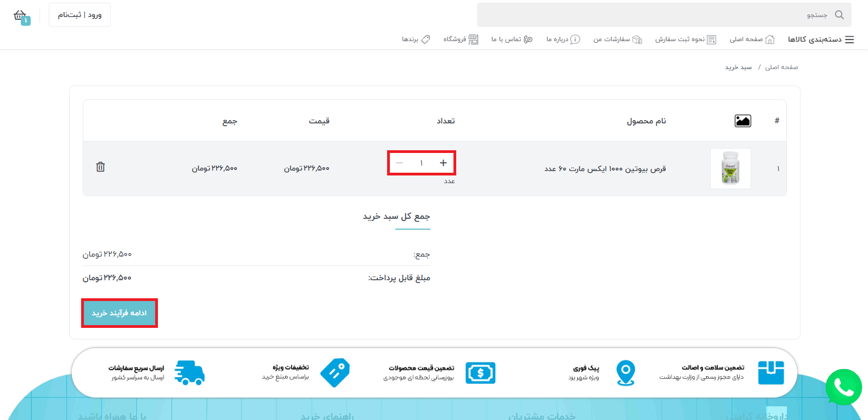Click the قیمت column header
Viewport: 868px width, 420px height.
click(319, 121)
